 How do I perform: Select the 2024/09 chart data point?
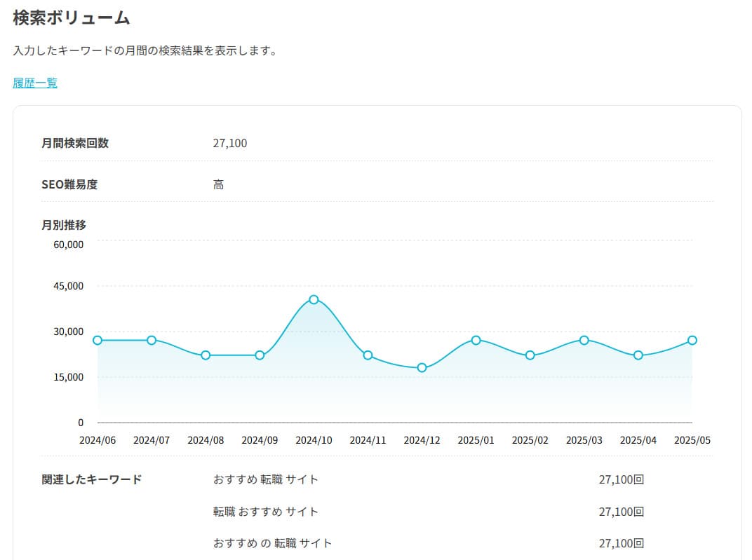260,355
